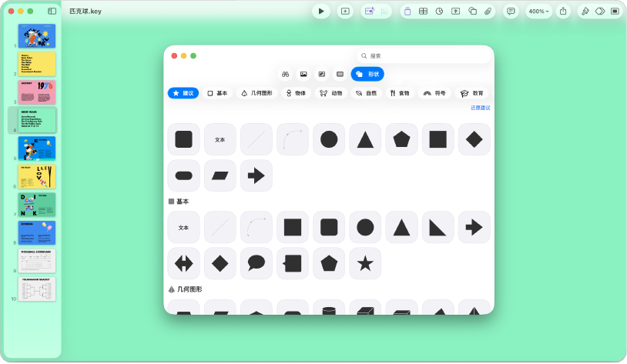Screen dimensions: 627x364
Task: Open the Format brush inspector
Action: 585,12
